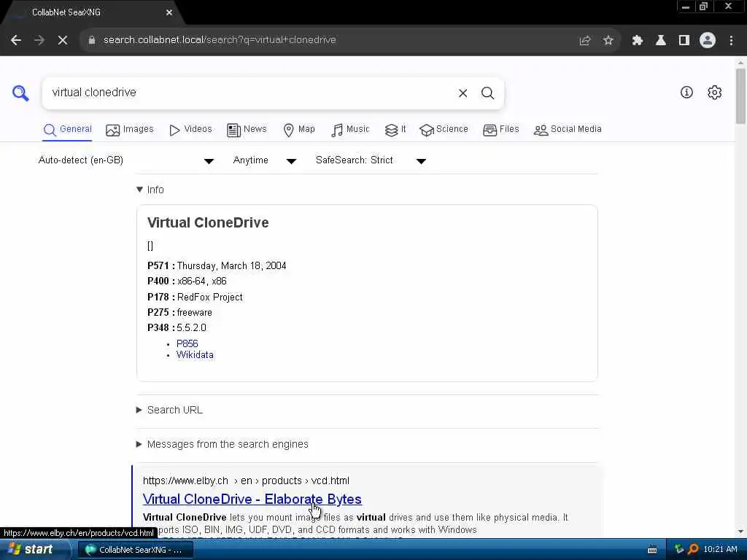Click the Virtual CloneDrive infobox heading
Screen dimensions: 747x560
[208, 223]
